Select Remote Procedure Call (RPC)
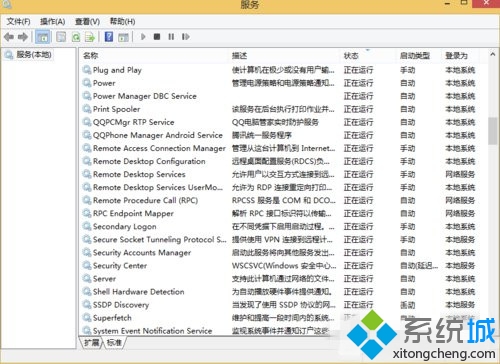The width and height of the screenshot is (500, 364). click(145, 200)
